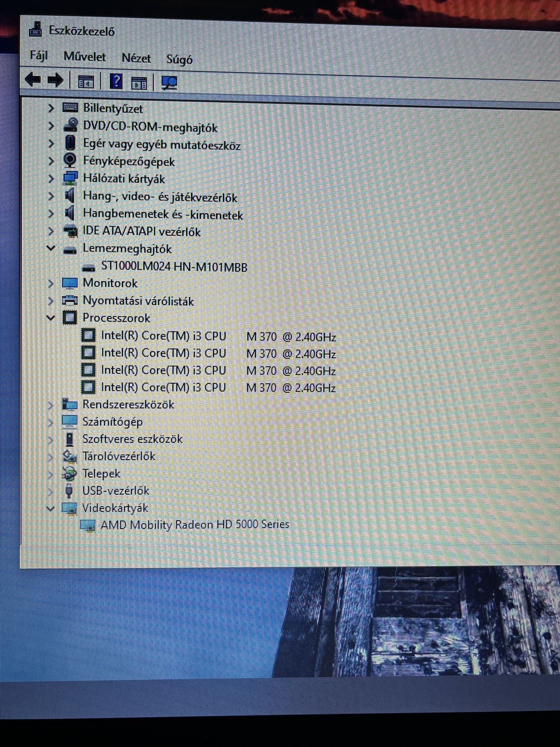The height and width of the screenshot is (747, 560).
Task: Open the Fájl menu
Action: (39, 55)
